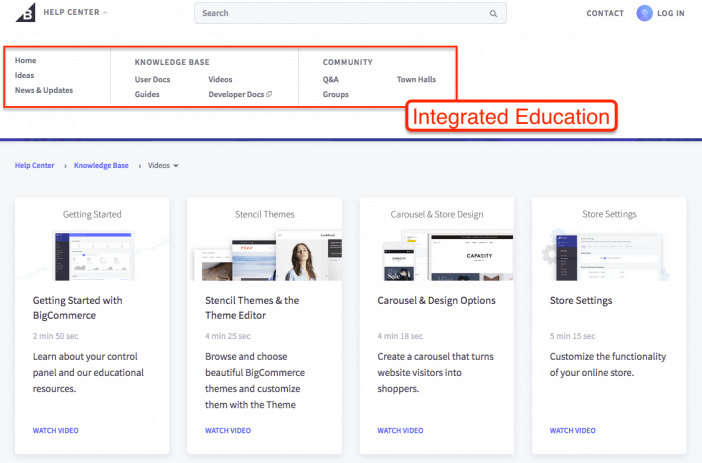Image resolution: width=702 pixels, height=463 pixels.
Task: Click 'Getting Started' category label on card
Action: point(92,214)
